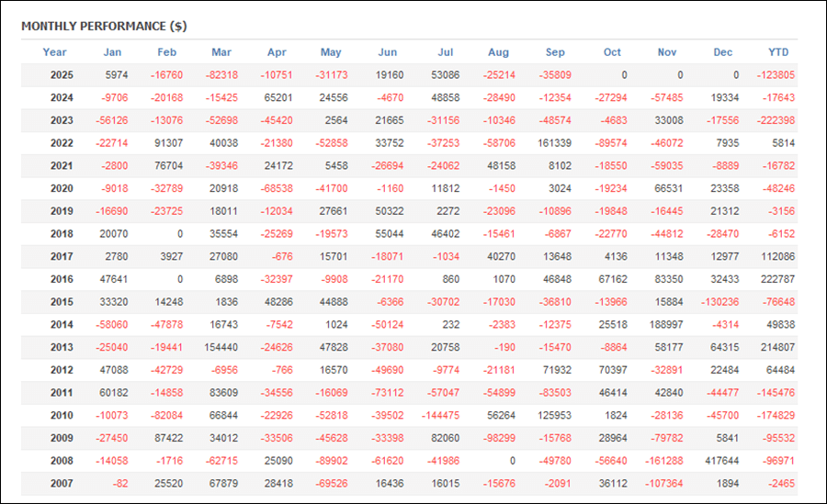827x504 pixels.
Task: Click the Dec column header
Action: [723, 52]
